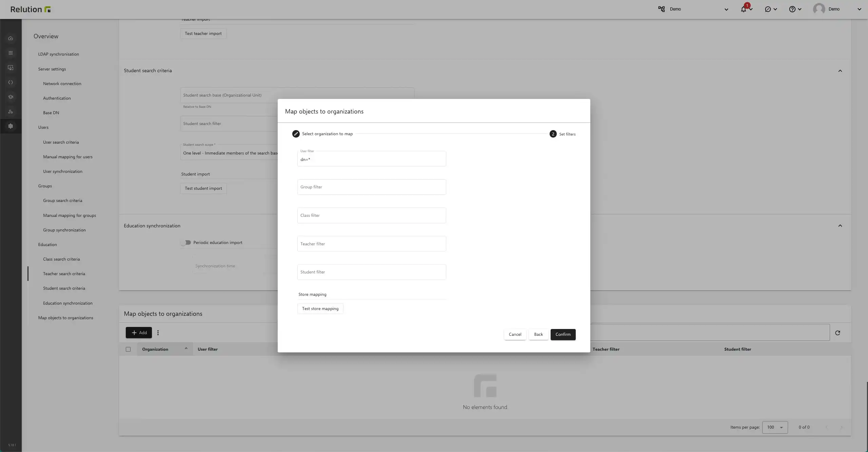Click the Add button above the table

tap(139, 333)
